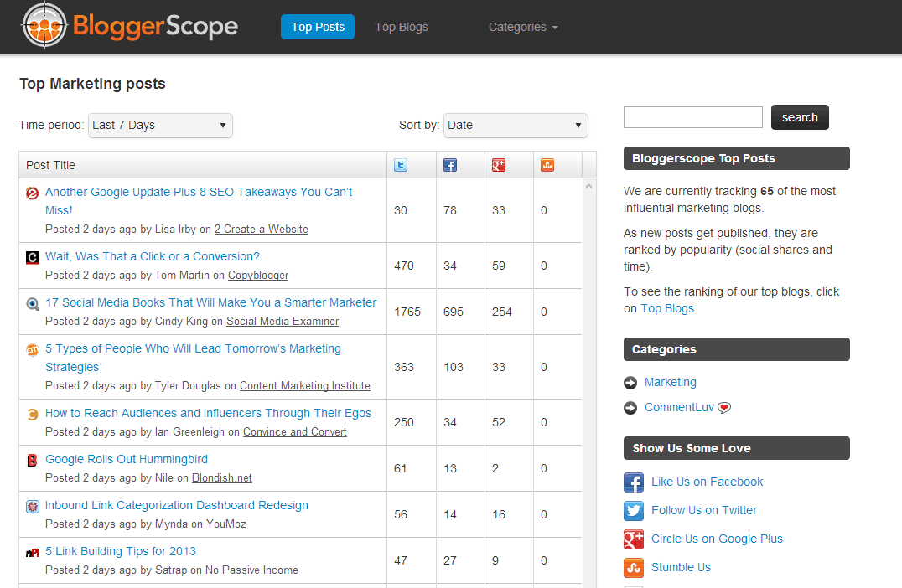
Task: Open 5 Types of People post
Action: coord(194,358)
